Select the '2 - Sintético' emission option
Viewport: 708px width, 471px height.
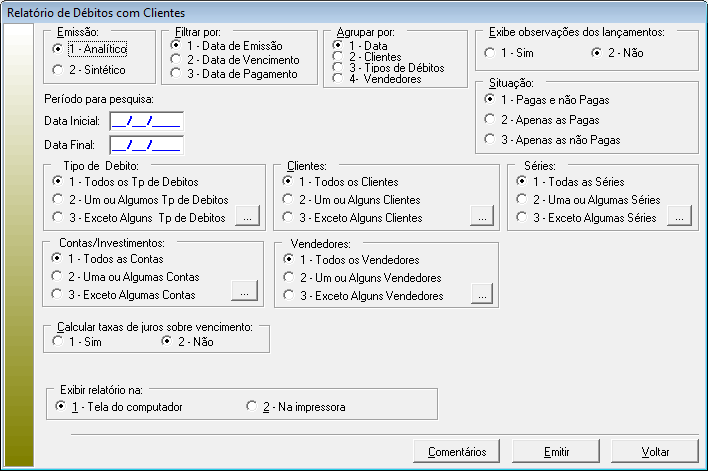click(x=57, y=69)
